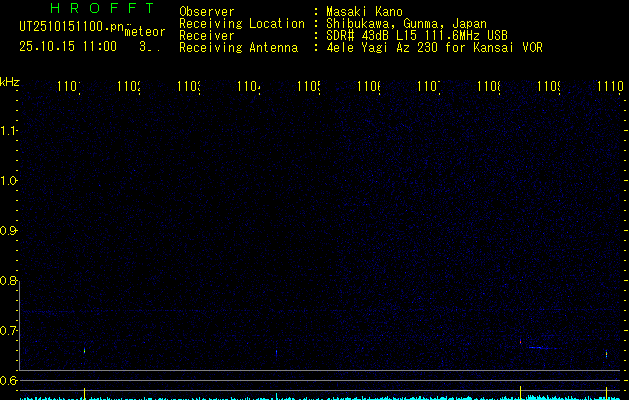Screen dimensions: 629x400
Task: Click the 0.6 kHz frequency axis tick
Action: coord(9,381)
